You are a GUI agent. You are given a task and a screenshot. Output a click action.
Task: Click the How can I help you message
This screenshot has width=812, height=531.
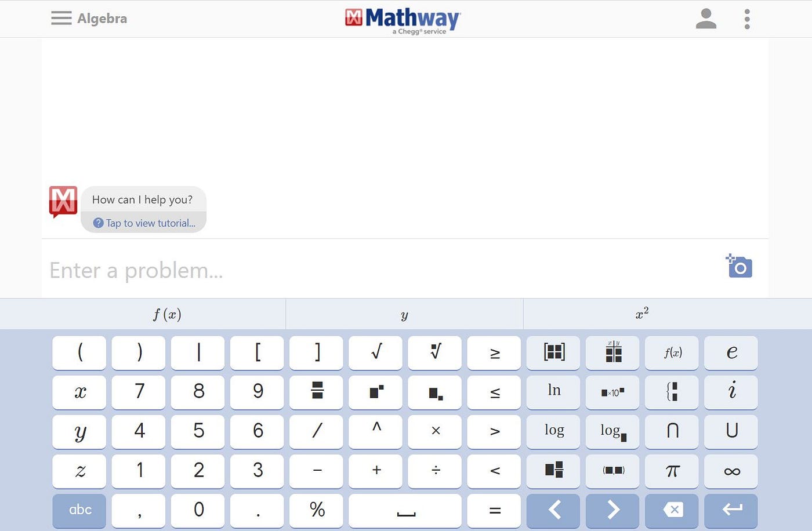point(142,199)
